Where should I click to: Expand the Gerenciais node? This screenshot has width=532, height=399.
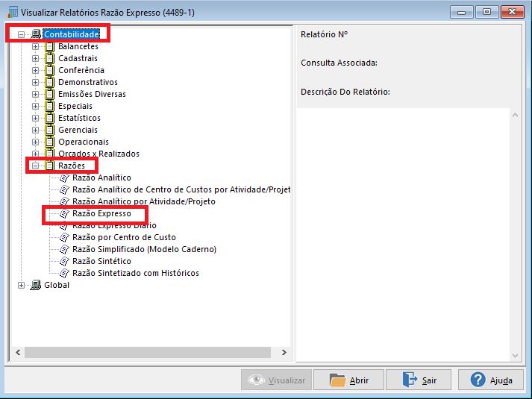(x=35, y=130)
